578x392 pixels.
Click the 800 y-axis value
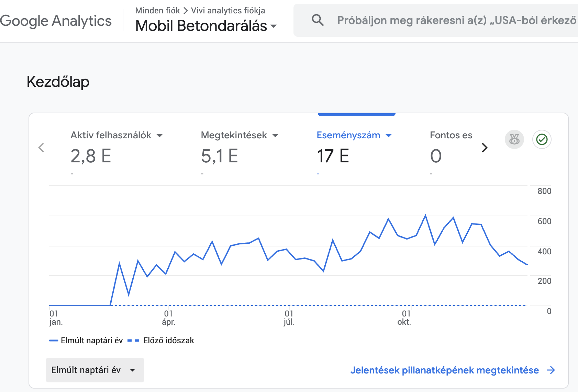pos(544,191)
